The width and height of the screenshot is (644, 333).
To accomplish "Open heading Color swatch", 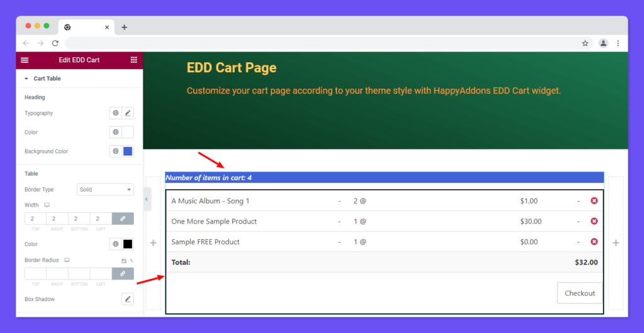I will [x=128, y=133].
